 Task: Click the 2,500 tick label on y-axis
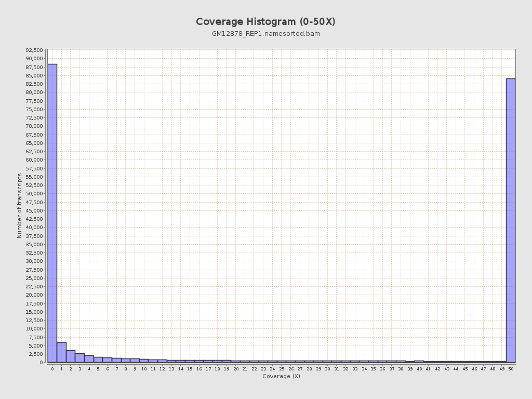(35, 354)
